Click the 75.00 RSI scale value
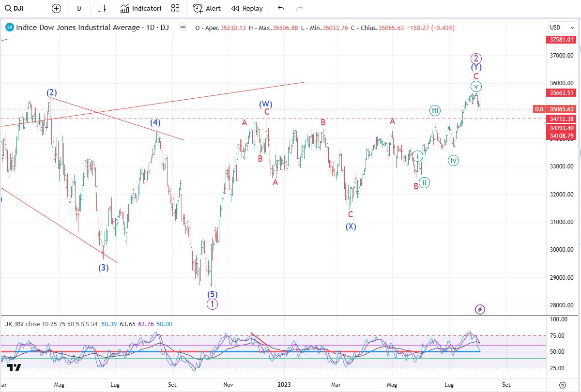This screenshot has height=392, width=581. click(557, 335)
